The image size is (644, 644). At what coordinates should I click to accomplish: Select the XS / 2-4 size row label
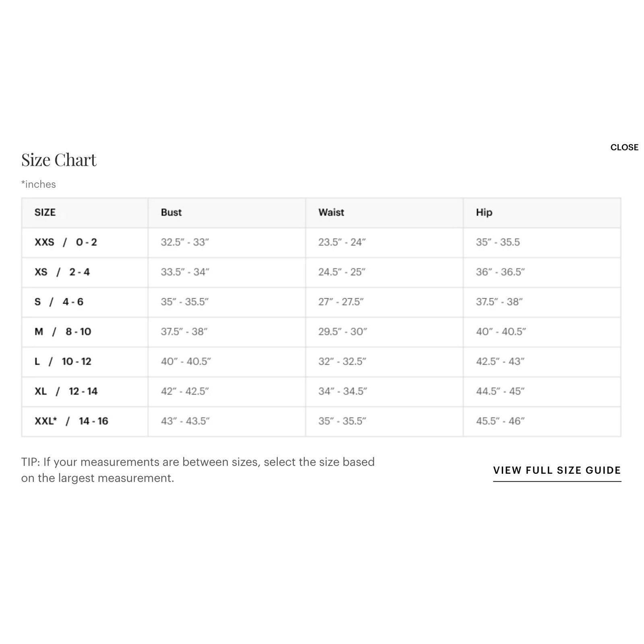coord(62,272)
